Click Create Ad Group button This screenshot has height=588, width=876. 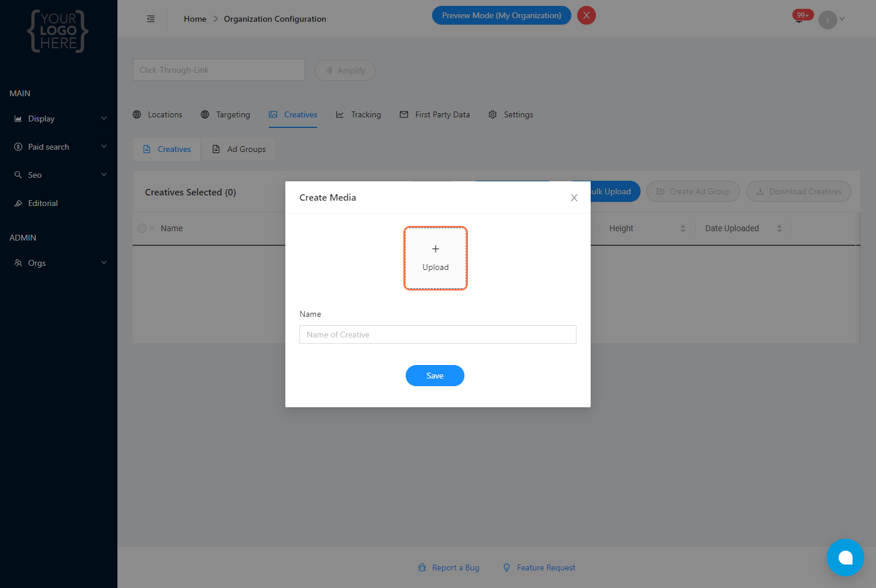pos(693,191)
